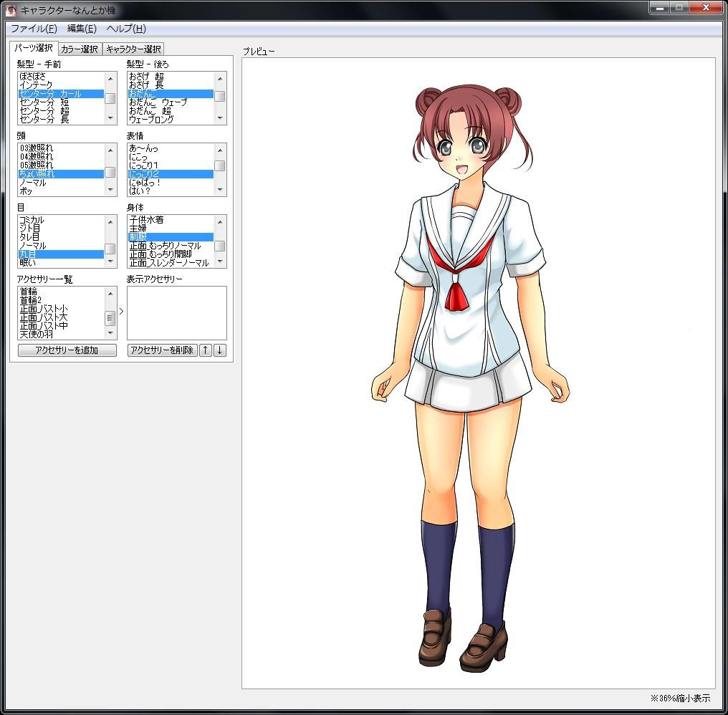Click the move accessory down arrow button

220,350
